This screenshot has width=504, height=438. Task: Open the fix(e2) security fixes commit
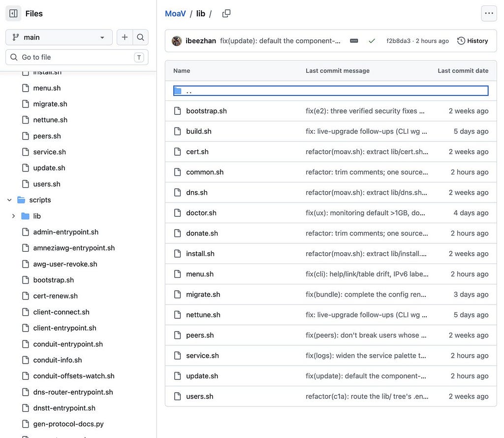(365, 111)
